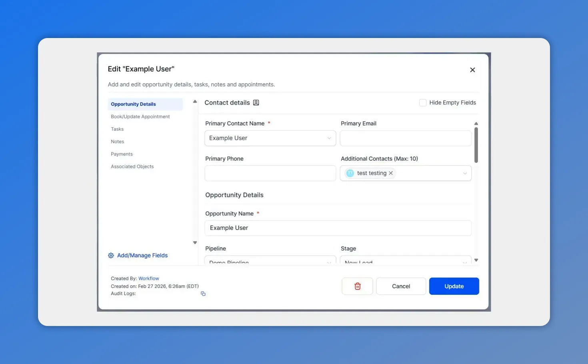The image size is (588, 364).
Task: Click the Workflow link under Created By
Action: [x=148, y=278]
